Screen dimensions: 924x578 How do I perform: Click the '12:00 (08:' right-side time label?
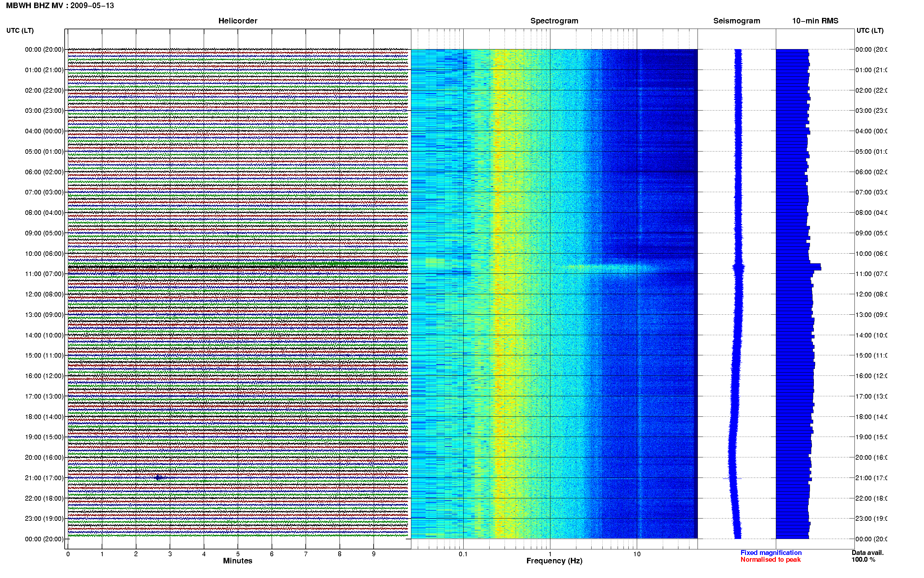click(871, 294)
